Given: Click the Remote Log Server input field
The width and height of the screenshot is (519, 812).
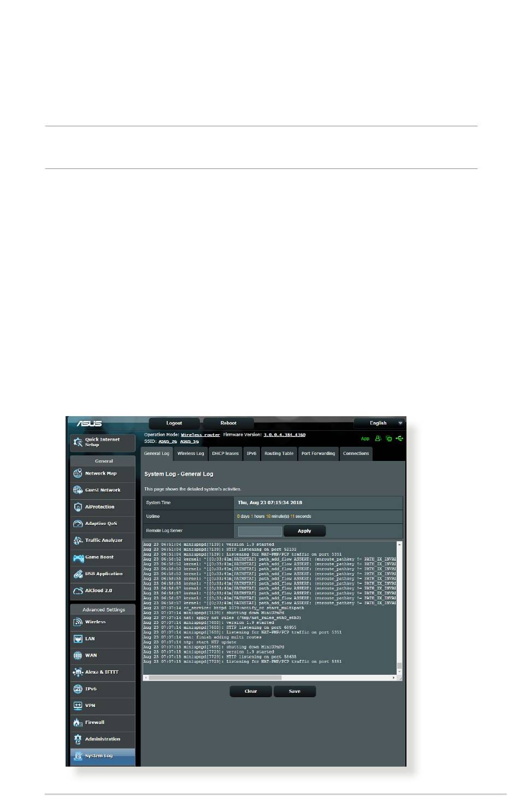Looking at the screenshot, I should (x=260, y=531).
